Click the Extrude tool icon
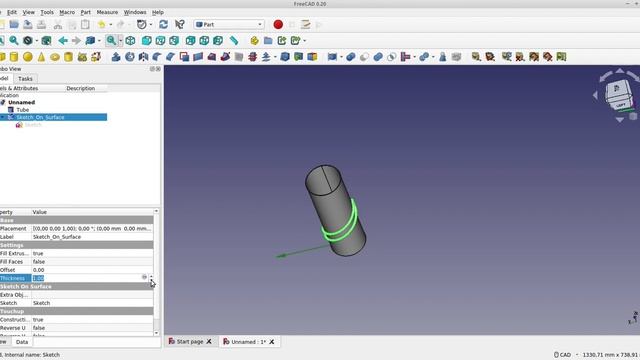Image resolution: width=640 pixels, height=360 pixels. point(116,57)
